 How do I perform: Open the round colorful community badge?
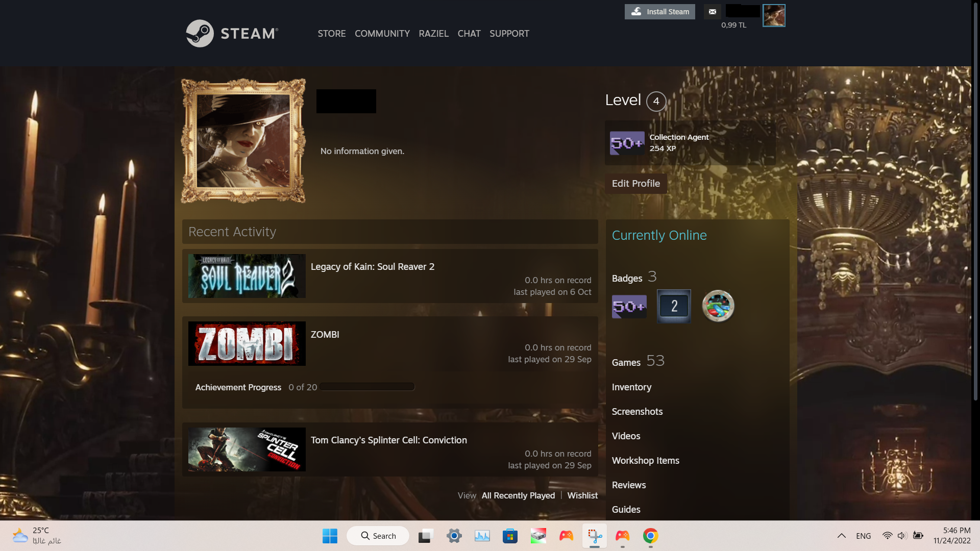click(x=718, y=306)
